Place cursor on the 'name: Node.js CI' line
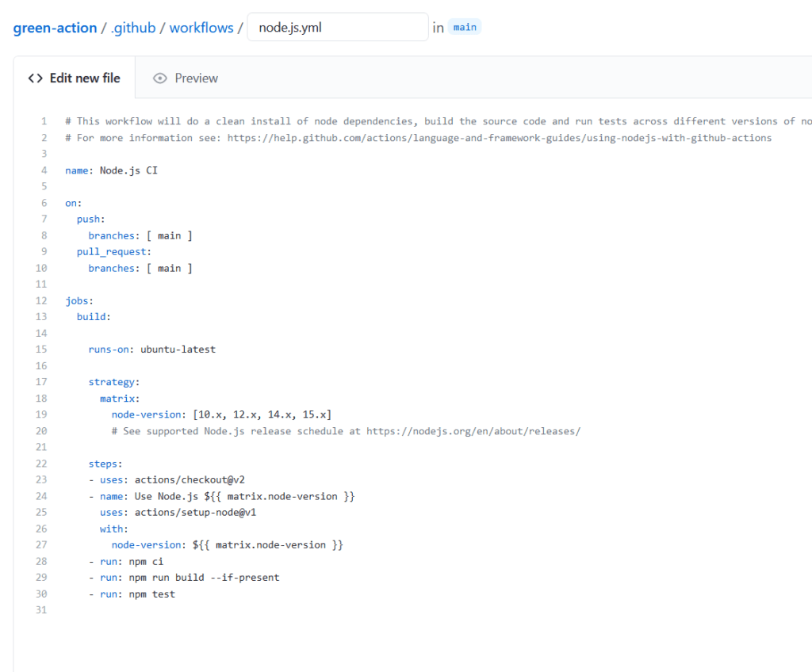 (111, 170)
